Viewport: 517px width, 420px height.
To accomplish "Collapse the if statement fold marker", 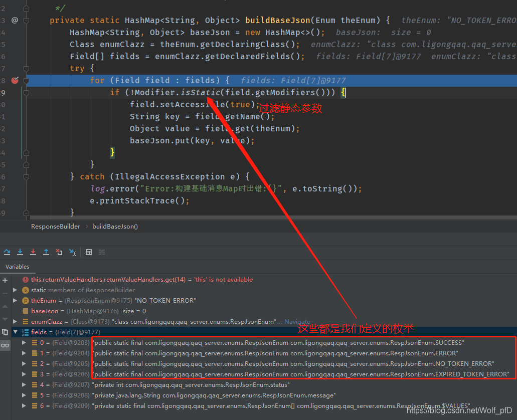I will pos(27,93).
